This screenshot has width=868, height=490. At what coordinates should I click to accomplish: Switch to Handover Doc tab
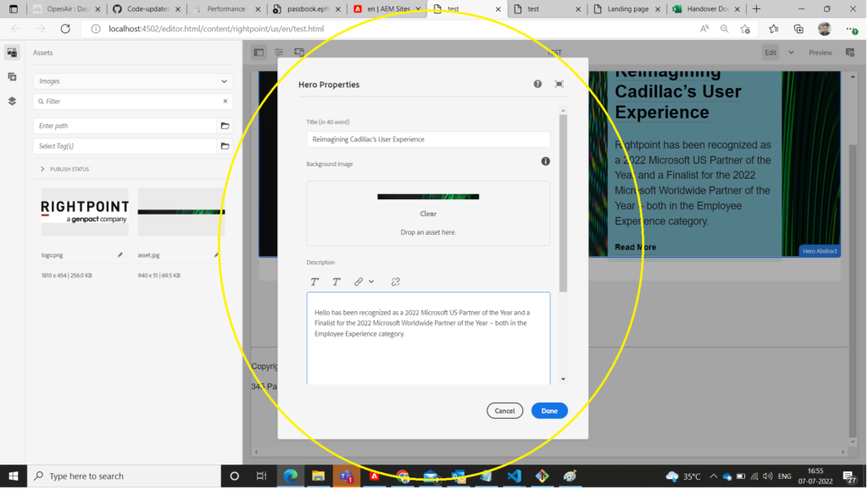(x=706, y=8)
